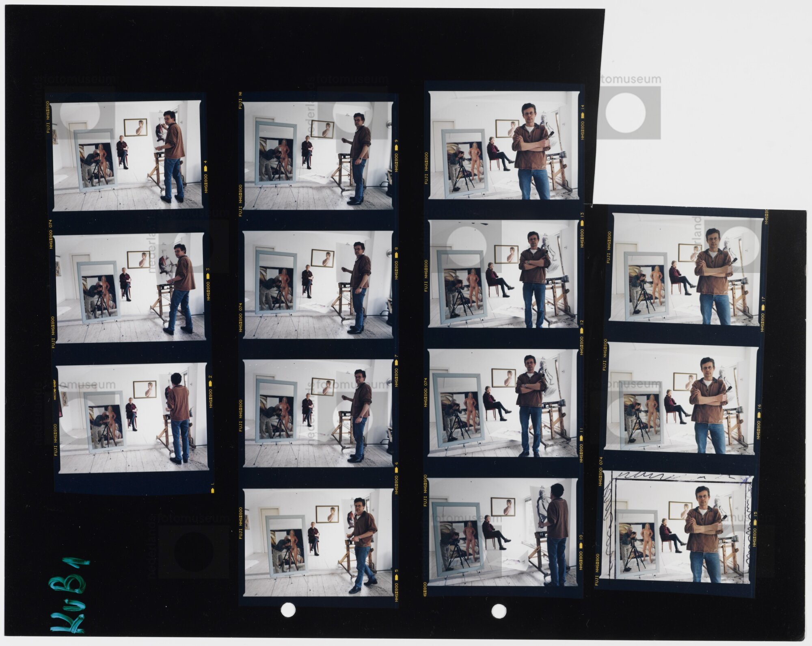Click the contact sheet frame numbered 4
The width and height of the screenshot is (812, 646).
coord(127,155)
